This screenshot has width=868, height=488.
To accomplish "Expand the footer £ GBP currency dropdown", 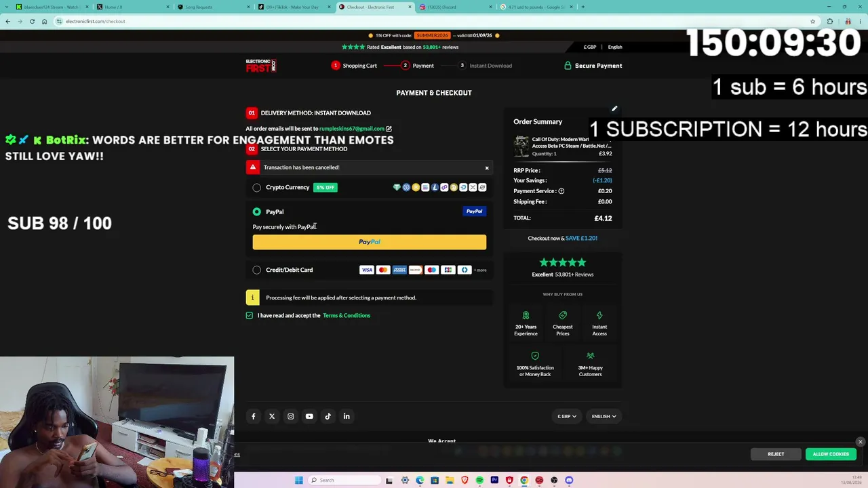I will point(567,417).
